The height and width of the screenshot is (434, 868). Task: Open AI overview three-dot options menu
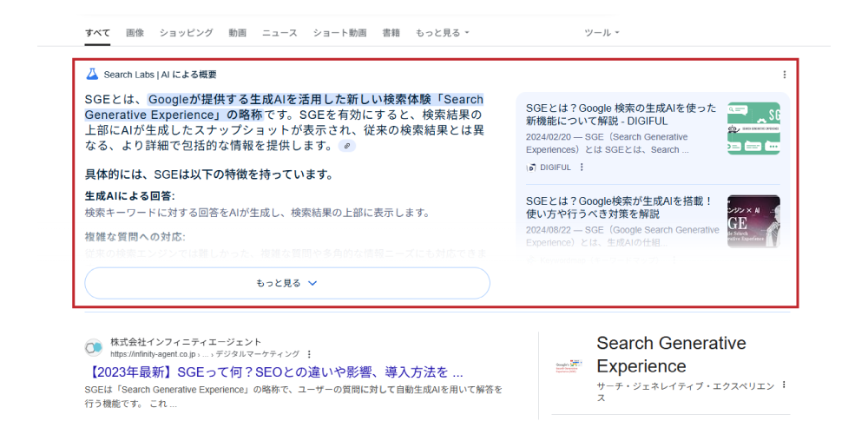pyautogui.click(x=784, y=75)
